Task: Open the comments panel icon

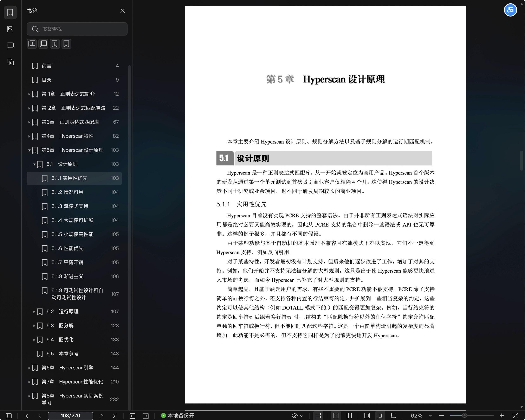Action: tap(10, 45)
